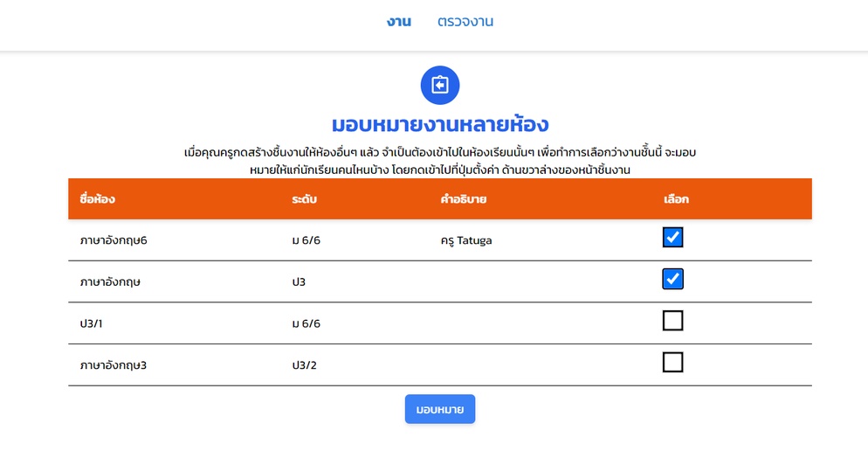Click the blue clipboard assignment icon
Screen dimensions: 868x451
coord(440,86)
